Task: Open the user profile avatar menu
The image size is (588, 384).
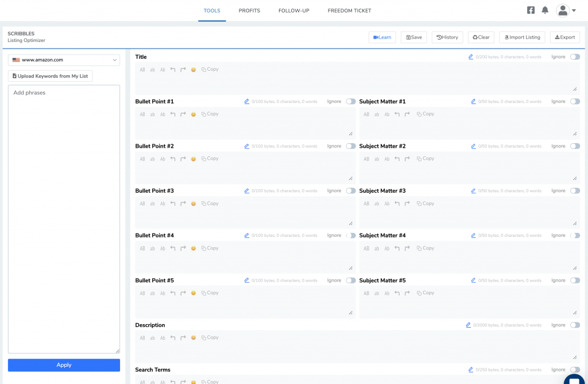Action: (566, 10)
